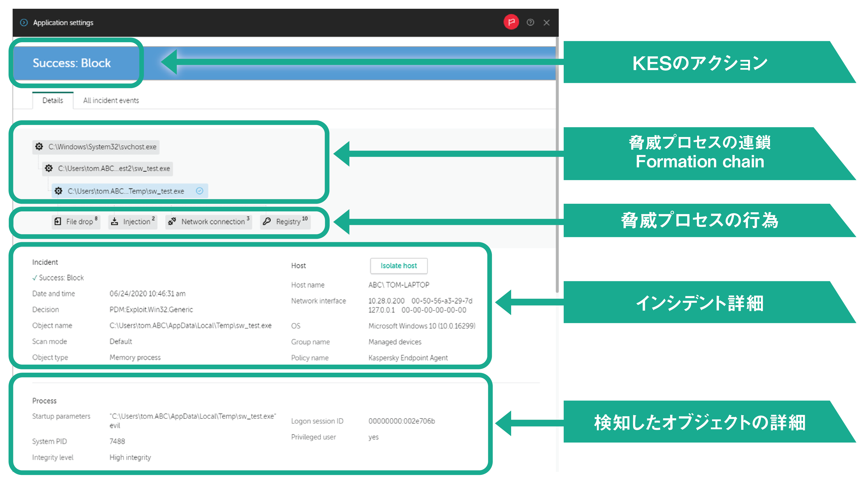Select the svchost.exe process node
The image size is (868, 485).
click(96, 147)
